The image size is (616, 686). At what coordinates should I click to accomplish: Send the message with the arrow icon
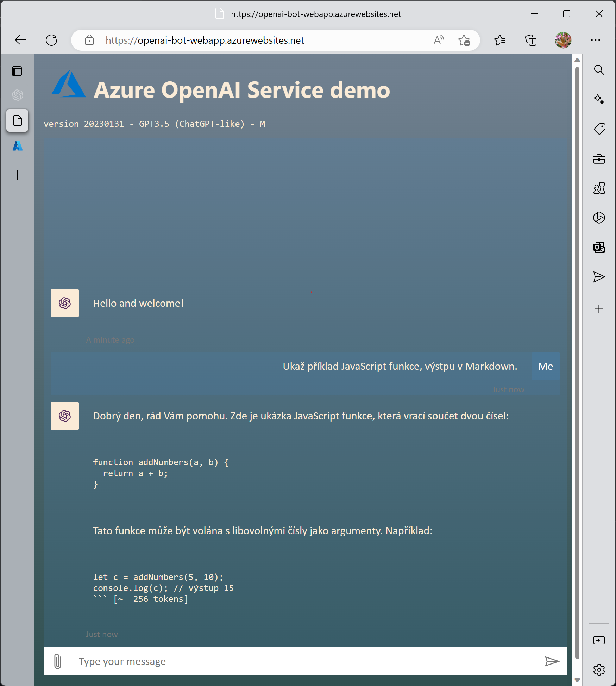pyautogui.click(x=552, y=661)
